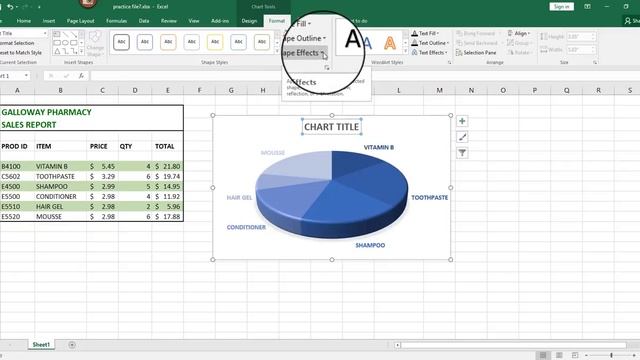Select the arrow line shape
Image resolution: width=640 pixels, height=360 pixels.
(x=74, y=34)
